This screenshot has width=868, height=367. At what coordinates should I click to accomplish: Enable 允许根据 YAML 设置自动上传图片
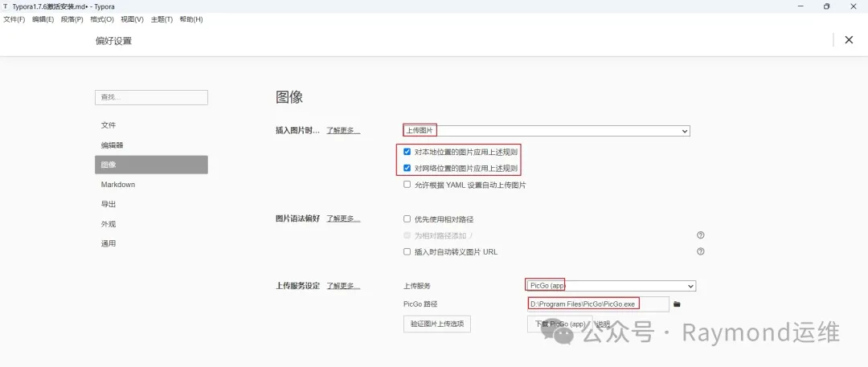pos(407,185)
